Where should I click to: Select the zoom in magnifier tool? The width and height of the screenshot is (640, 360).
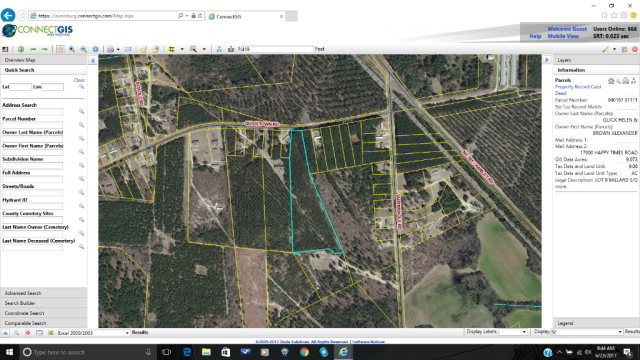[72, 49]
